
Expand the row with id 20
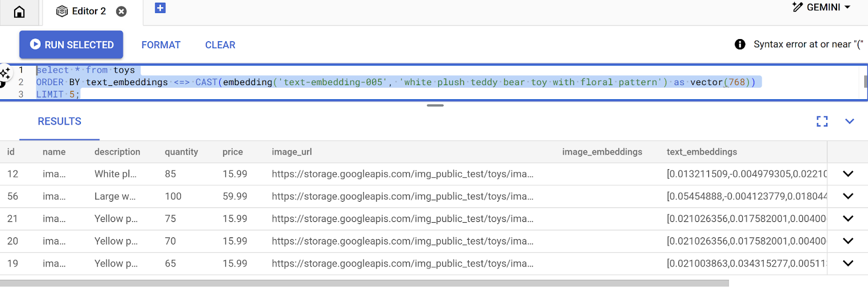coord(848,241)
